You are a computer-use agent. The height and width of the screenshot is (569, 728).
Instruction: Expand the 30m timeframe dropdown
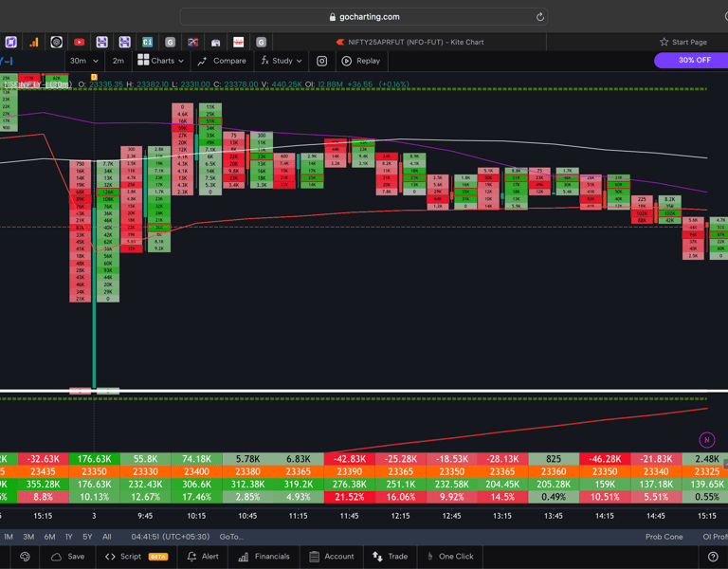pos(84,61)
